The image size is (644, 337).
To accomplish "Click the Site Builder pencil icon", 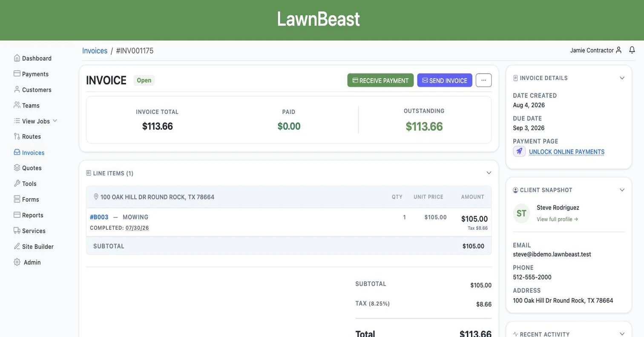I will [17, 246].
